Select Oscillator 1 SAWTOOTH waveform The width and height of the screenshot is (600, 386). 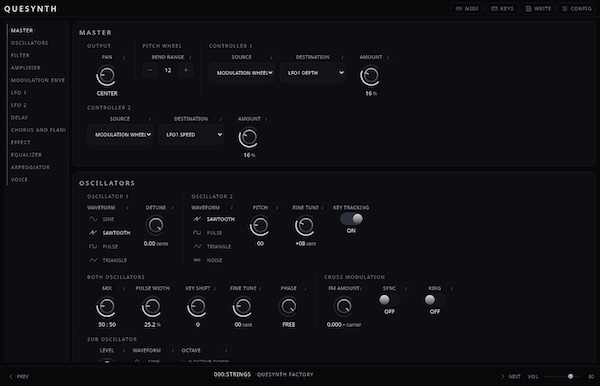(x=109, y=233)
